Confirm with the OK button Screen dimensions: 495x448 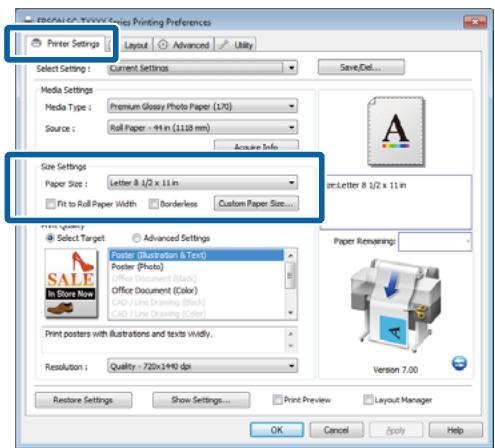277,430
